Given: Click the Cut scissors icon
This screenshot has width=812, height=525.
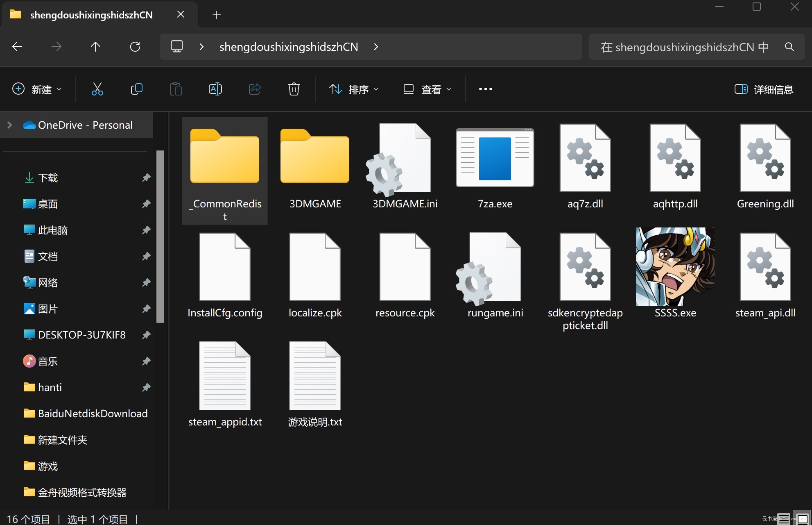Looking at the screenshot, I should 97,89.
